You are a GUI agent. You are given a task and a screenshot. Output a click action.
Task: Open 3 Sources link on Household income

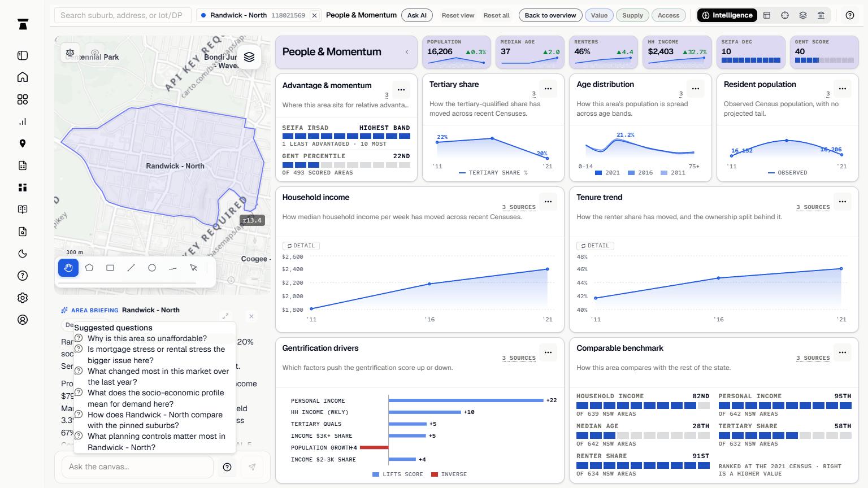click(519, 207)
